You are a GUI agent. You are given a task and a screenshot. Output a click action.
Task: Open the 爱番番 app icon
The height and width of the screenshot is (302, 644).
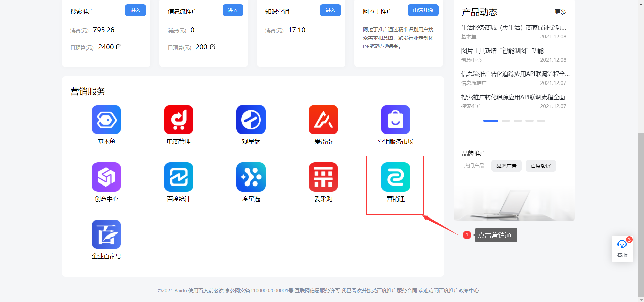coord(323,120)
